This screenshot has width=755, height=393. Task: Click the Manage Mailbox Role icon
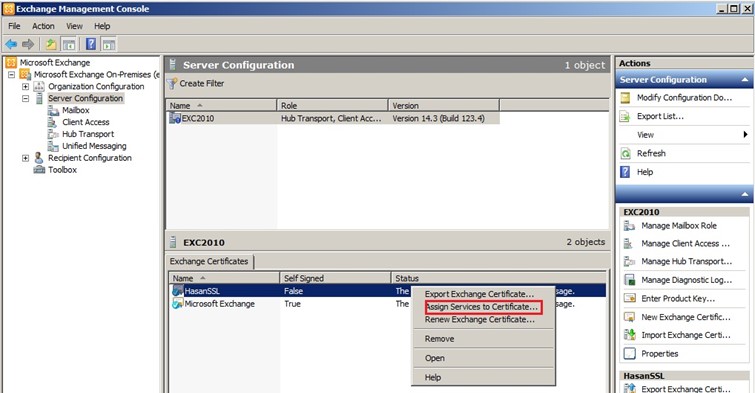point(629,226)
